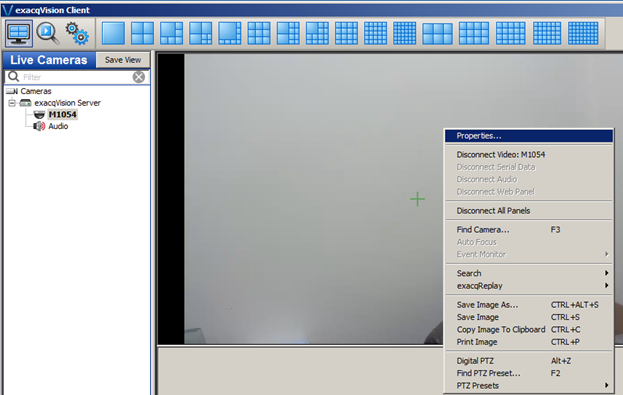This screenshot has width=623, height=395.
Task: Open the Config gears icon
Action: pos(77,34)
